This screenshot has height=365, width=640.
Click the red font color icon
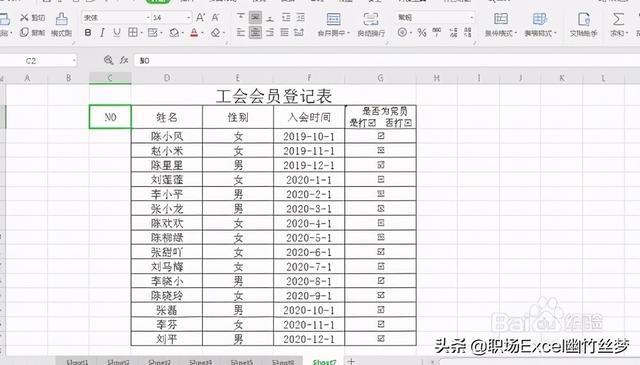(194, 33)
